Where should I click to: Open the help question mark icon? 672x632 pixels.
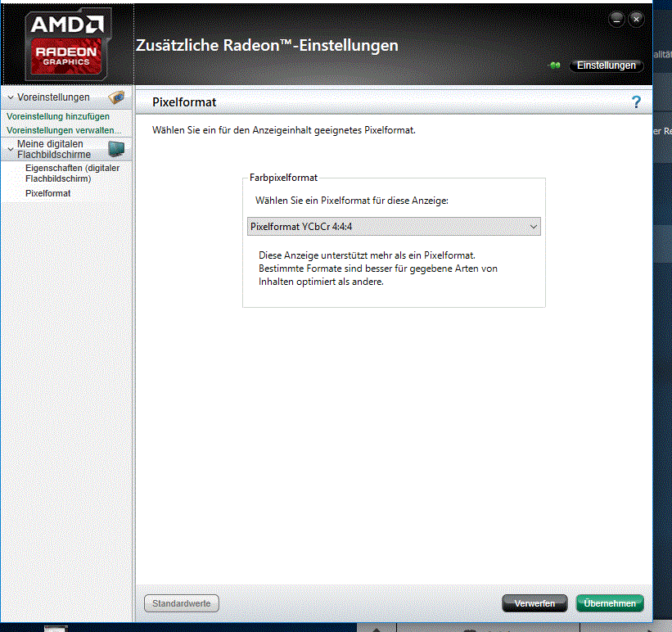[x=636, y=102]
